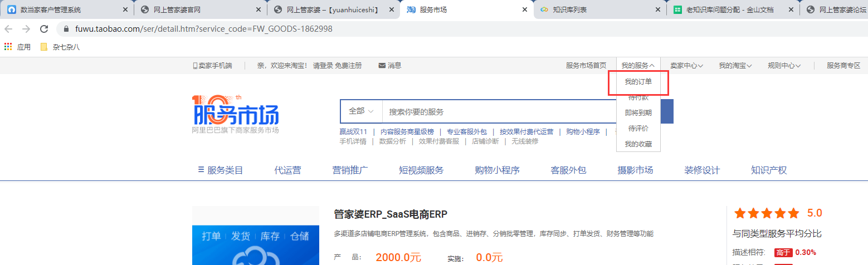Select 我的收藏 in the dropdown menu
The image size is (868, 265).
click(638, 144)
